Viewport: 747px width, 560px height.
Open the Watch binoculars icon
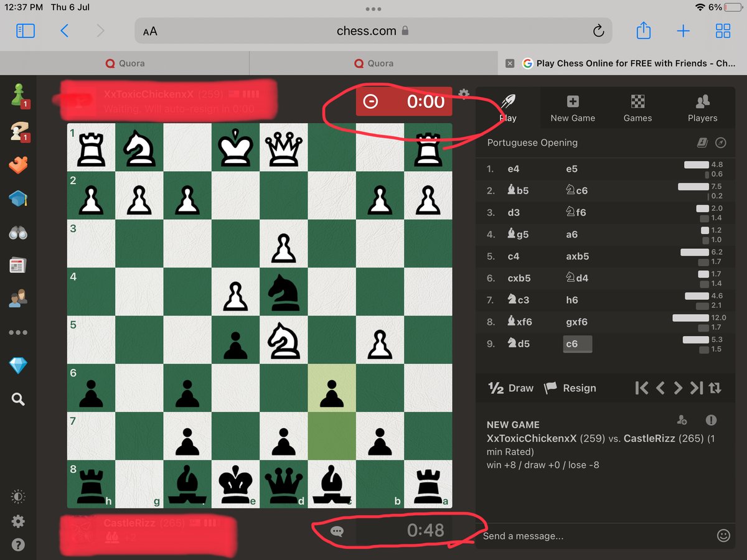pyautogui.click(x=19, y=232)
